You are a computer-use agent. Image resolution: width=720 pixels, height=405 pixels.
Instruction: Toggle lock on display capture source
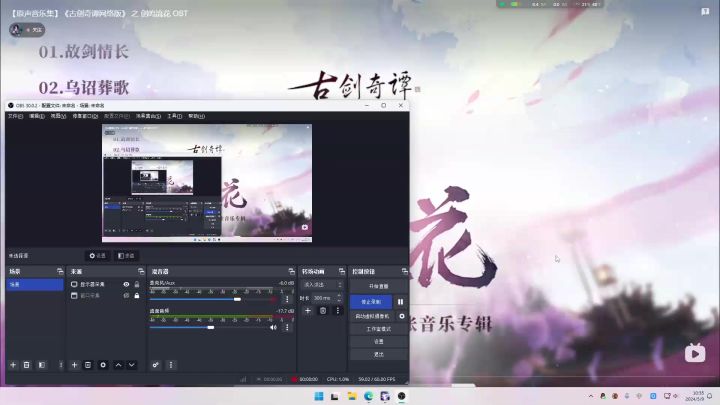coord(137,284)
